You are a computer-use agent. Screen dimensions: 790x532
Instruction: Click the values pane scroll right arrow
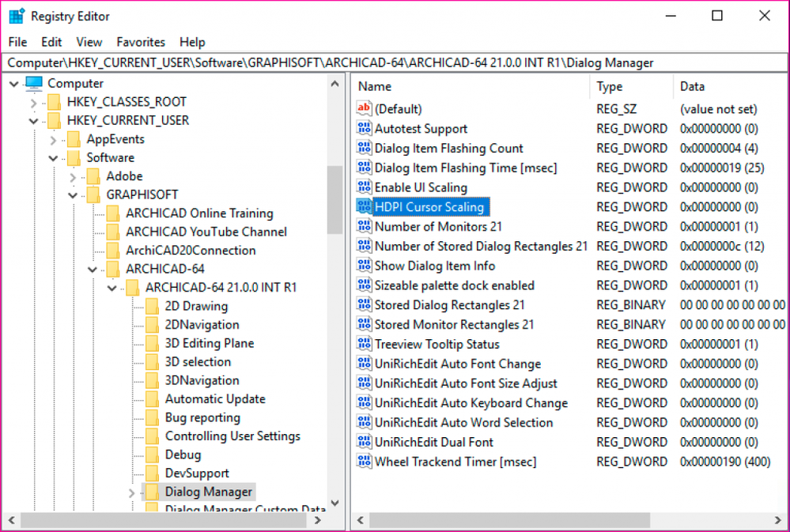778,520
